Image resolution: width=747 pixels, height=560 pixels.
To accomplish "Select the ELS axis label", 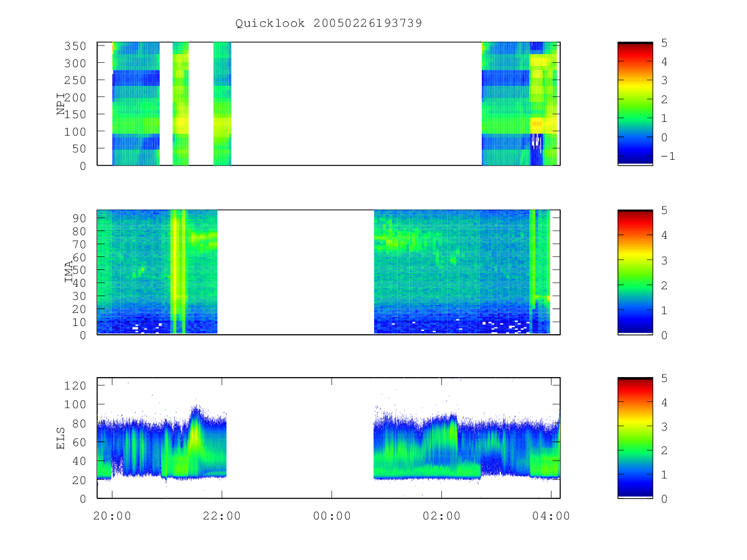I will point(62,438).
